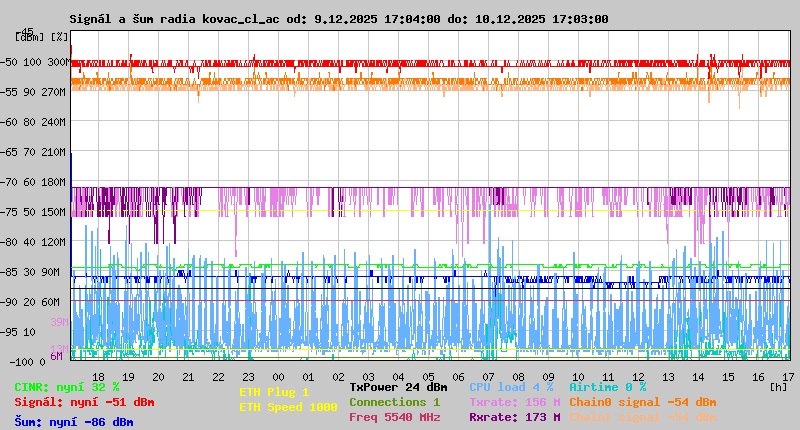Click the graph title with radio name kovac_cl_ac
The width and height of the screenshot is (800, 430).
point(338,19)
